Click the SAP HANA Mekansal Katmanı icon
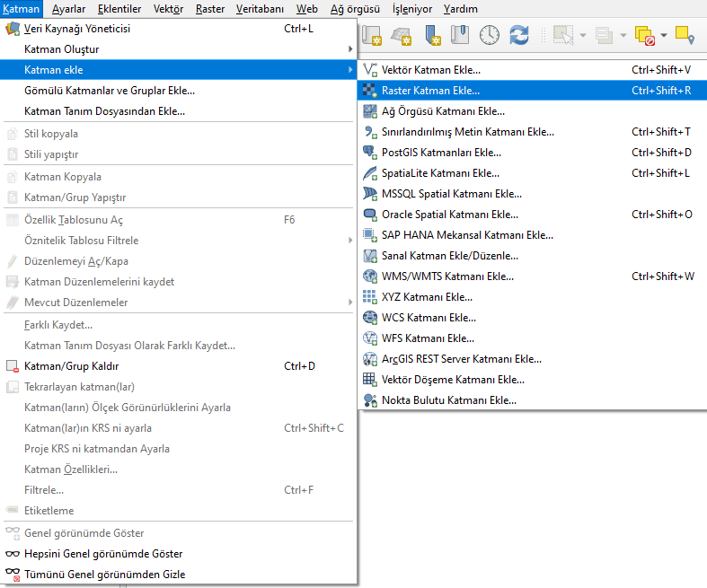The image size is (707, 588). click(x=370, y=235)
